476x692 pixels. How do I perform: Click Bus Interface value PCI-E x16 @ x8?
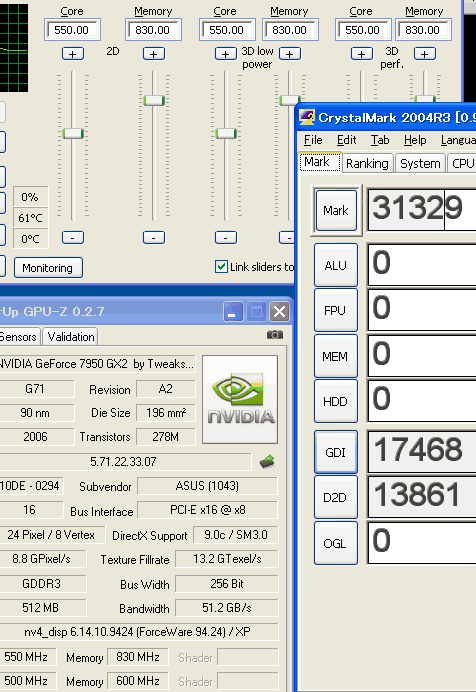click(x=207, y=510)
